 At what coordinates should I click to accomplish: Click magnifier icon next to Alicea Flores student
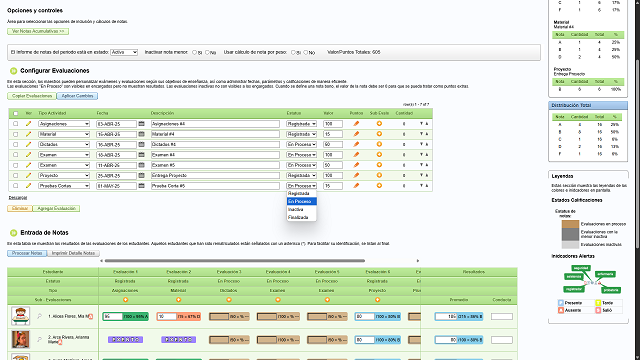tap(39, 316)
